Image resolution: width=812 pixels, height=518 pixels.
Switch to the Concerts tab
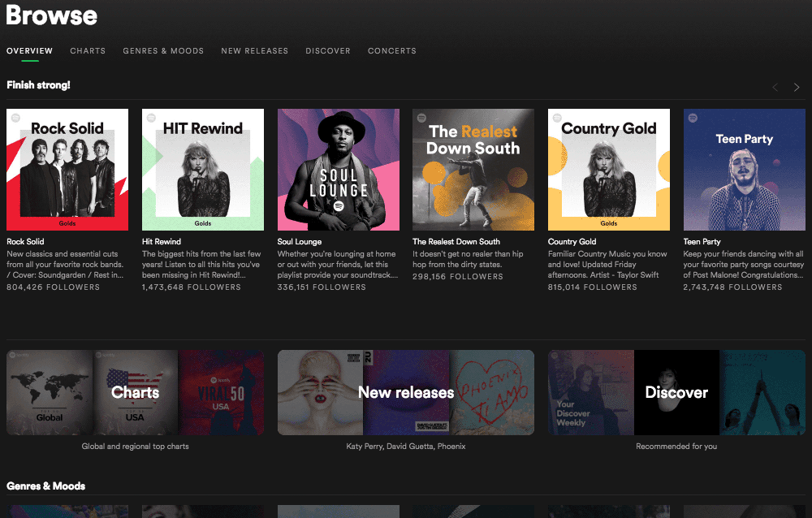pos(392,50)
